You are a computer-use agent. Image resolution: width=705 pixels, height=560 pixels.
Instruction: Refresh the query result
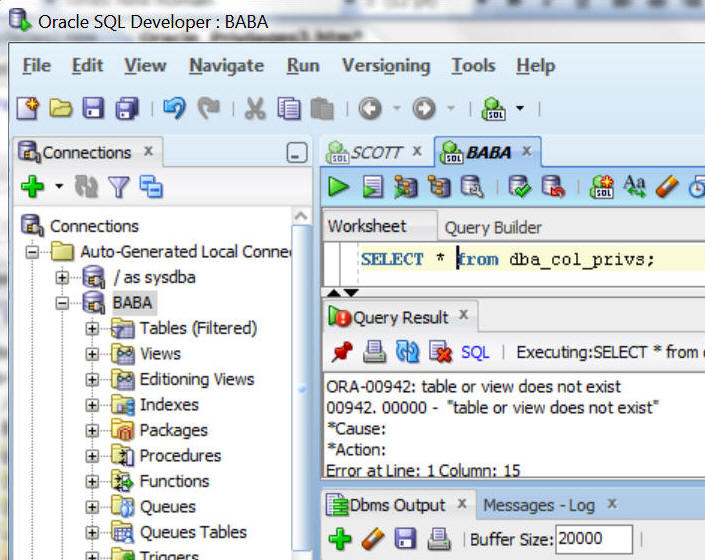407,352
